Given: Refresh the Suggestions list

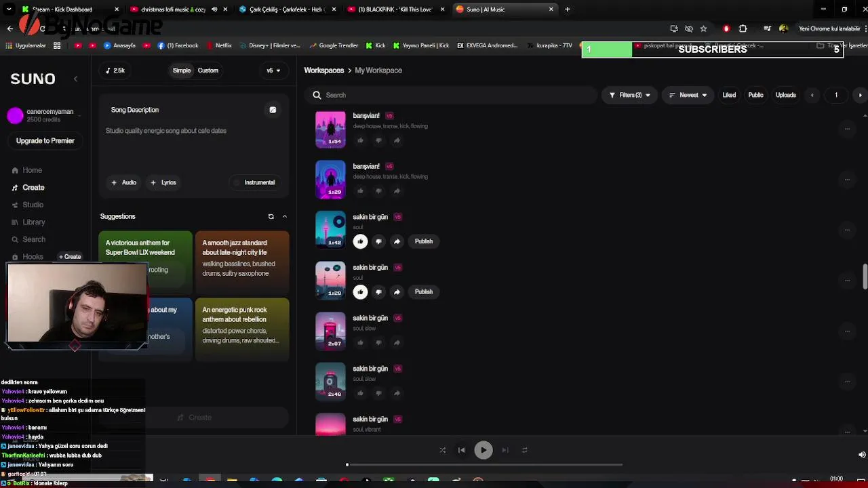Looking at the screenshot, I should 271,217.
